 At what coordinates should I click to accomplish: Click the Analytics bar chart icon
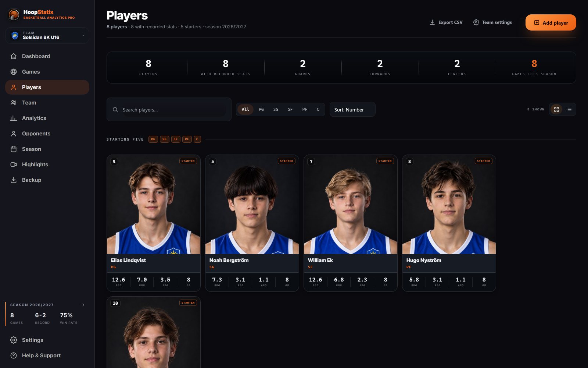click(14, 118)
